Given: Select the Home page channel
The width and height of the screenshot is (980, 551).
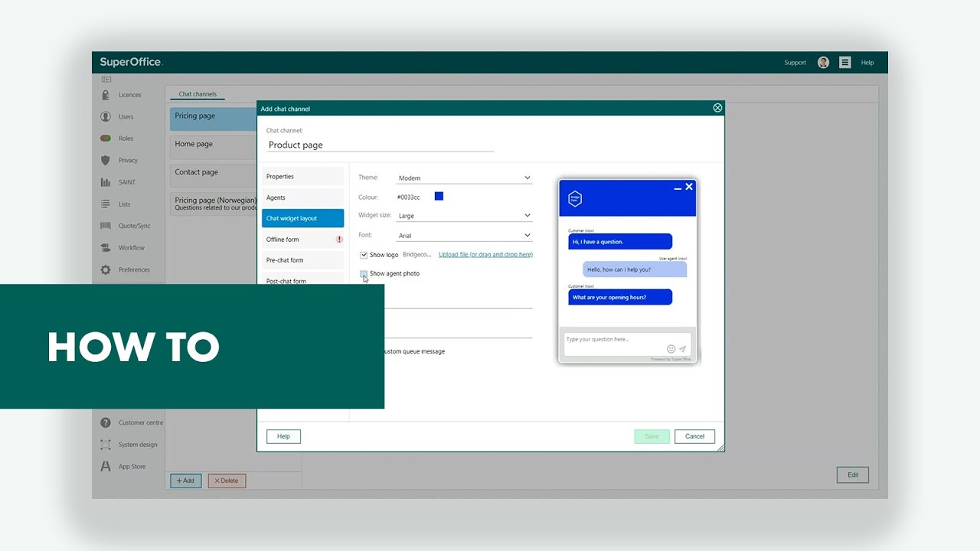Looking at the screenshot, I should 213,147.
